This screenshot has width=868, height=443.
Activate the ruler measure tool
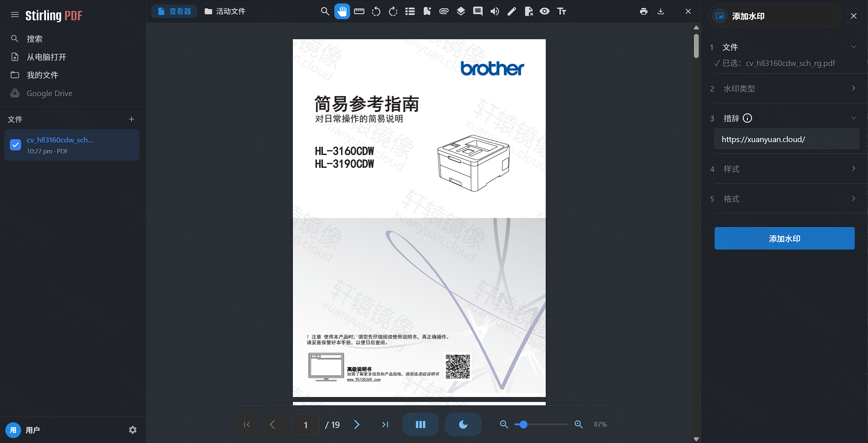[x=359, y=11]
